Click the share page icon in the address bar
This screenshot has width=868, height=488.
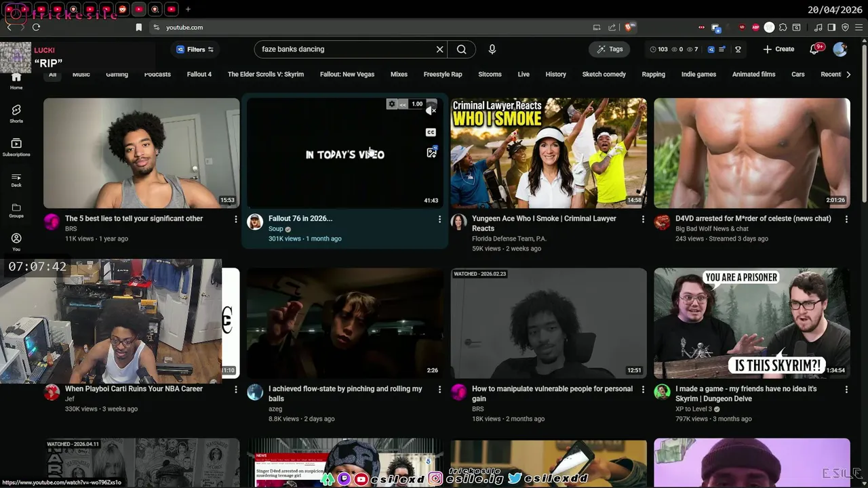click(x=612, y=27)
